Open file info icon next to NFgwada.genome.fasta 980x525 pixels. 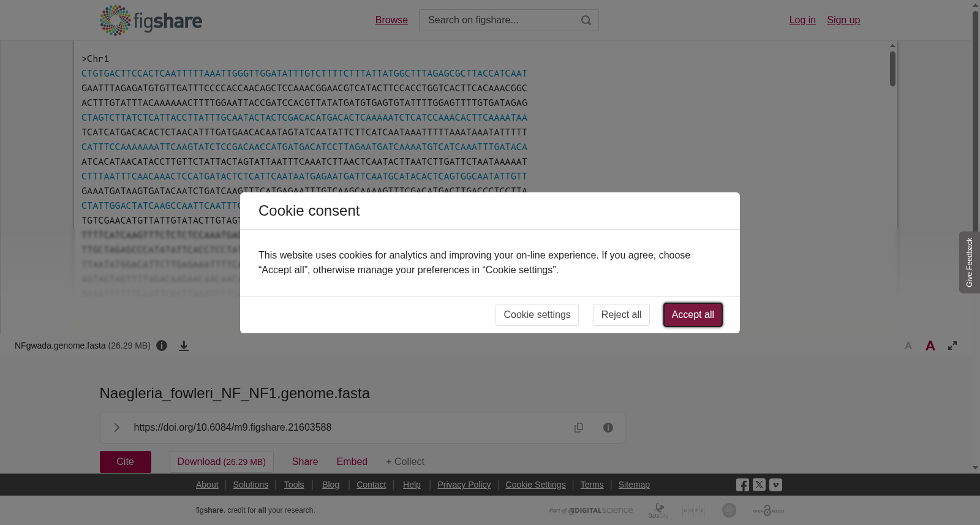point(162,346)
